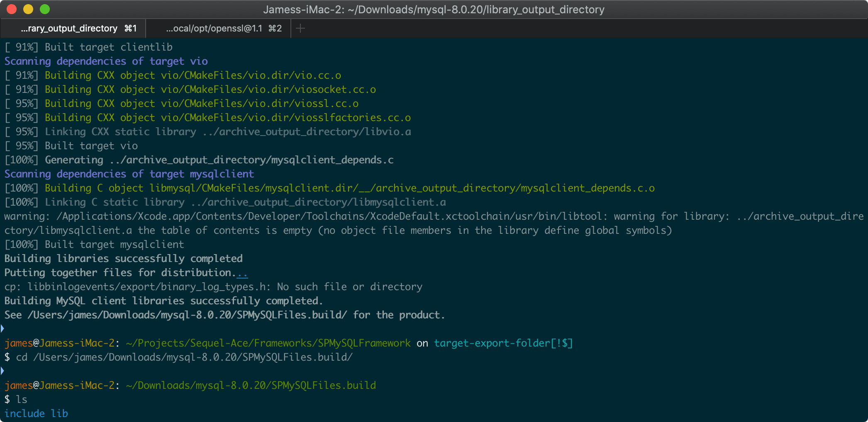The image size is (868, 422).
Task: Click the line 'Built target clientlib'
Action: [x=88, y=47]
